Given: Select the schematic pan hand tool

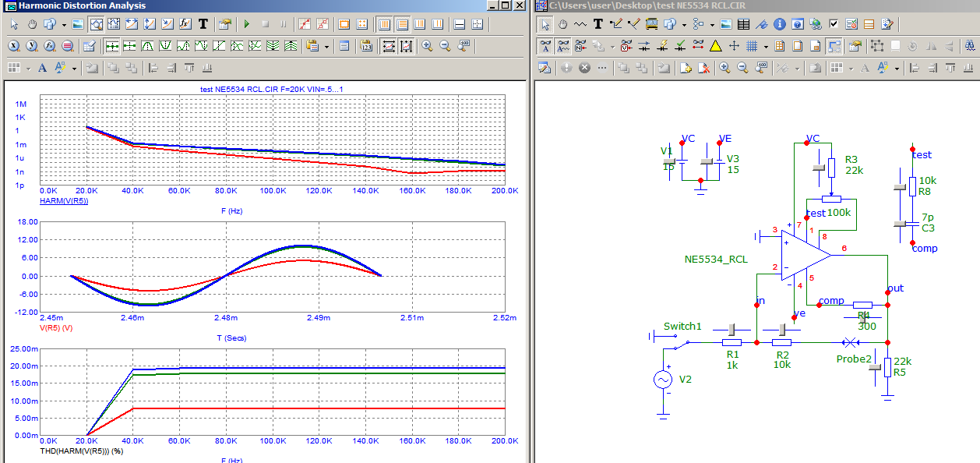Looking at the screenshot, I should pos(562,24).
